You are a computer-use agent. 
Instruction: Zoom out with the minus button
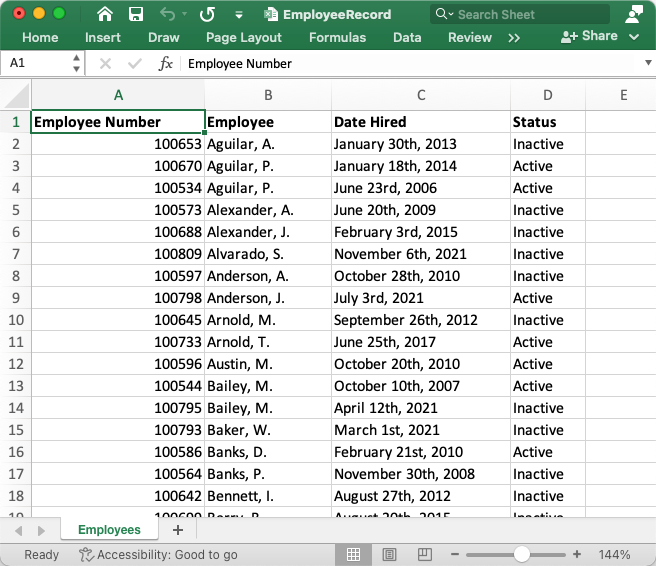pyautogui.click(x=455, y=555)
